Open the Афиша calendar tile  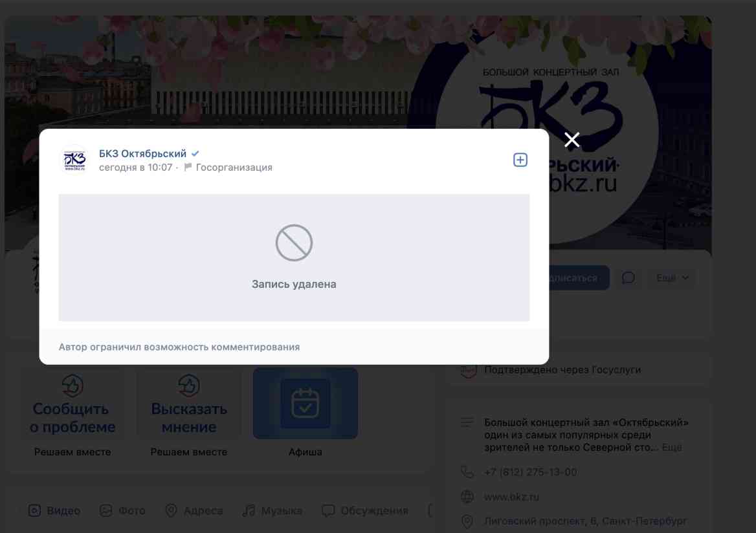click(306, 404)
